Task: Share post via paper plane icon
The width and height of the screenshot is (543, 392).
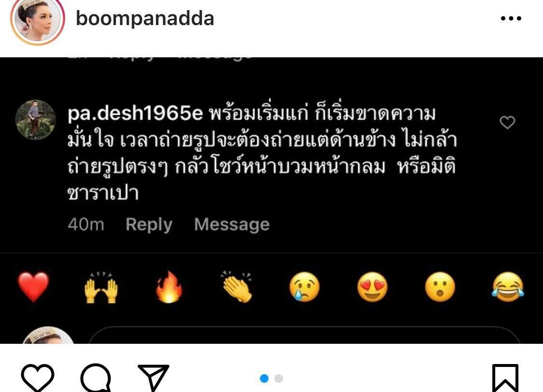Action: pyautogui.click(x=153, y=377)
